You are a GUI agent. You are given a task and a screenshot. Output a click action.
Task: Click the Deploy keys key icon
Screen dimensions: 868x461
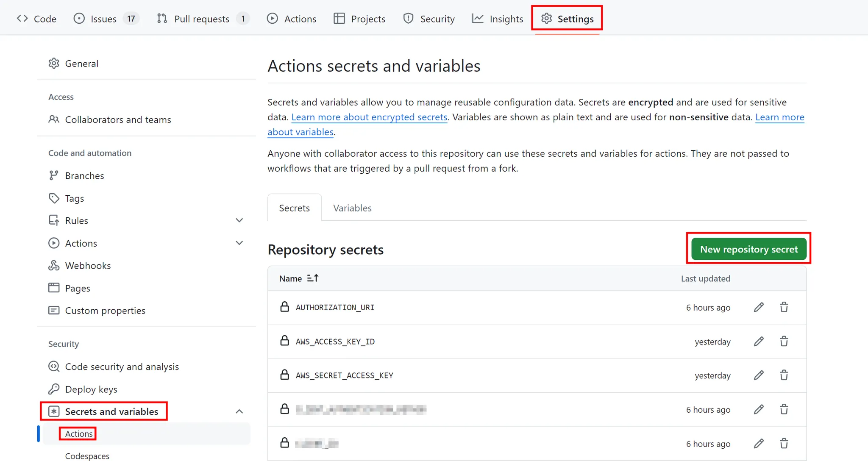[x=54, y=389]
